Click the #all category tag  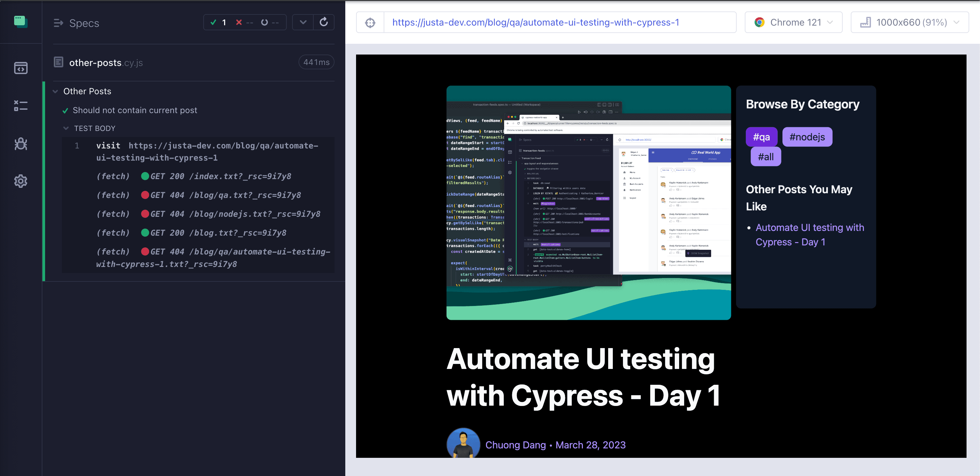pos(765,157)
